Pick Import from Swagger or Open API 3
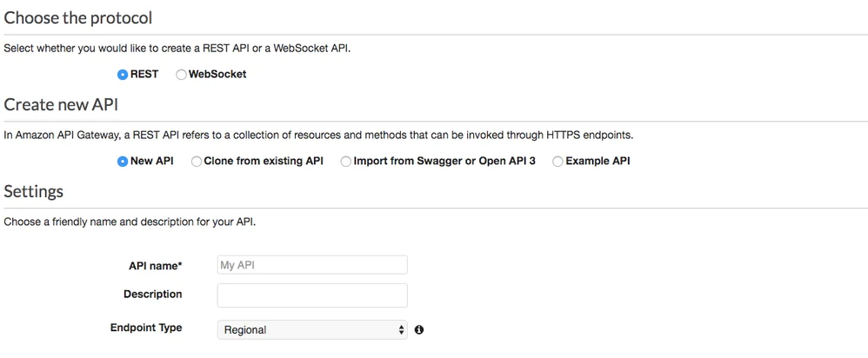This screenshot has height=358, width=868. (x=346, y=162)
